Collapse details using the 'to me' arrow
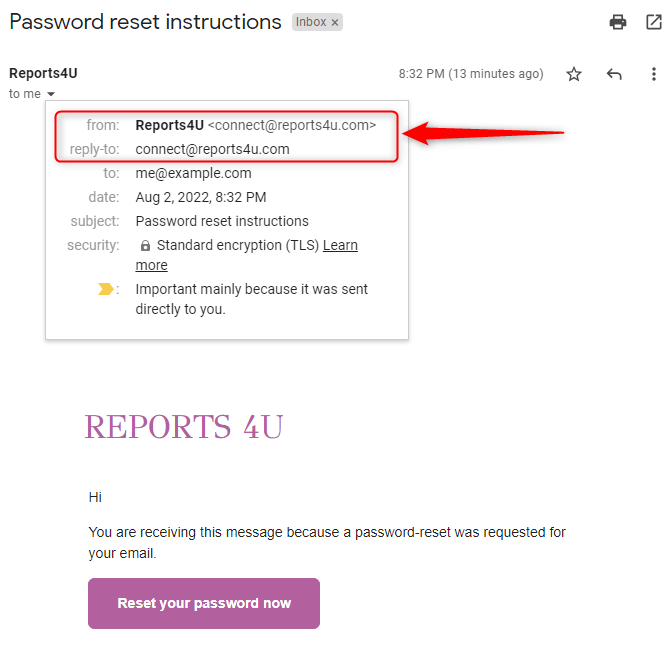 (51, 94)
